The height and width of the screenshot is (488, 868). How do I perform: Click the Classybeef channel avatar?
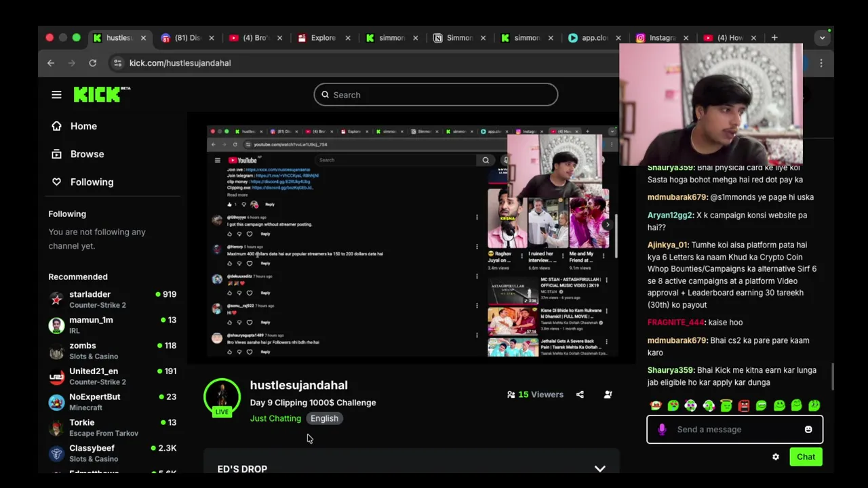click(x=57, y=453)
